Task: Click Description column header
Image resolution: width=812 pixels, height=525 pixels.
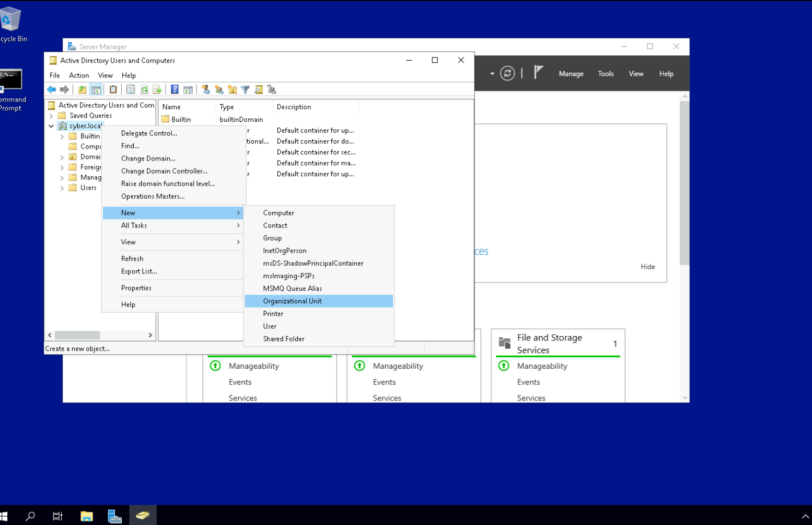Action: point(316,107)
